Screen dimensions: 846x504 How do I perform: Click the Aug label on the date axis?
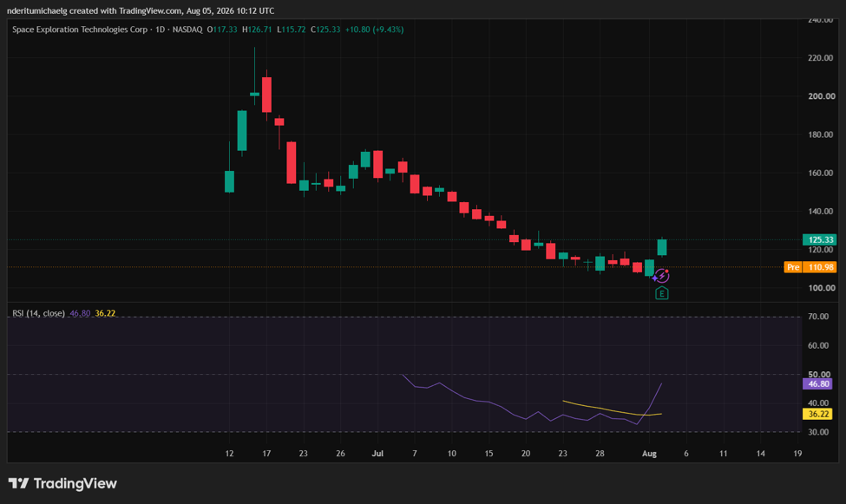649,454
